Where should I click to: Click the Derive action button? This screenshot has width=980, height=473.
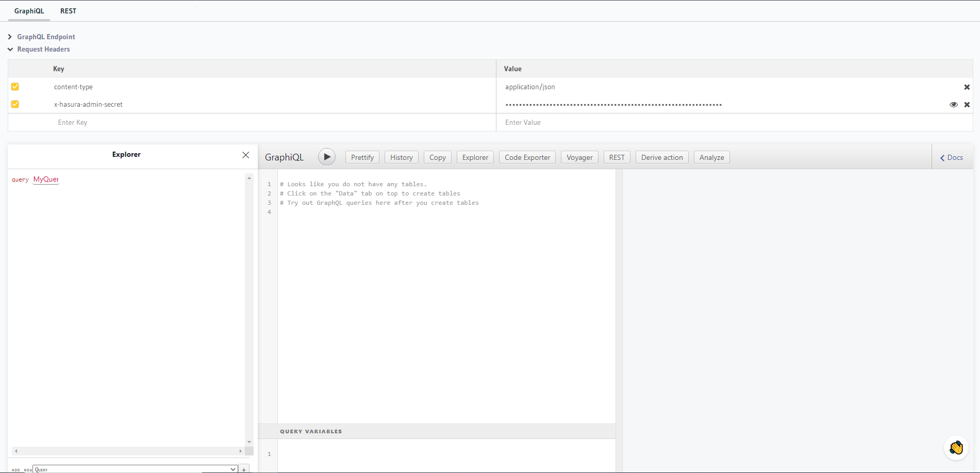click(x=662, y=157)
